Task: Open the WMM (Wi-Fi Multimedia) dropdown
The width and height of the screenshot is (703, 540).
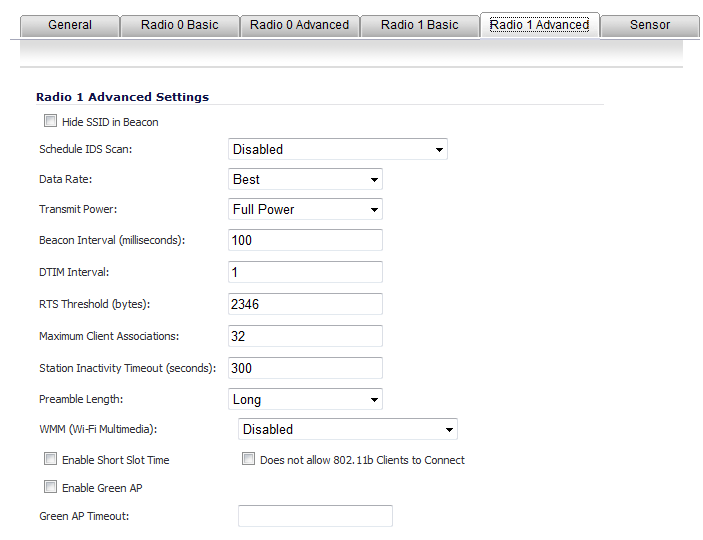Action: [x=348, y=429]
